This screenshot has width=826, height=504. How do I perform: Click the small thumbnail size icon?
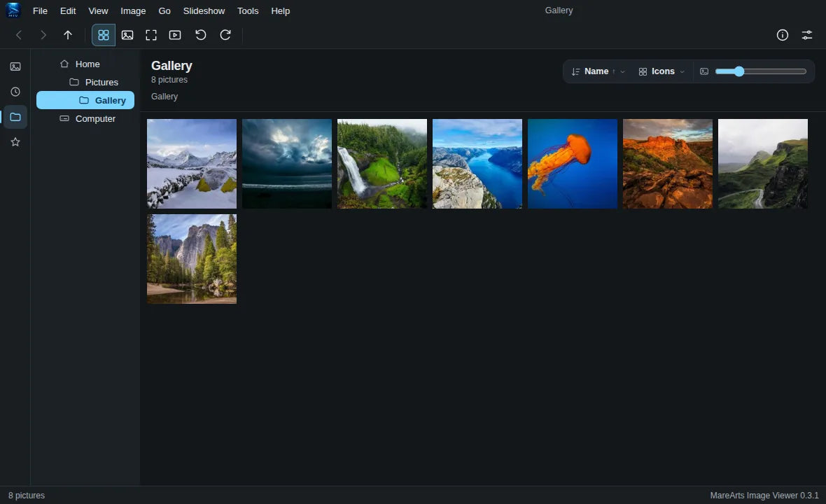click(x=703, y=71)
